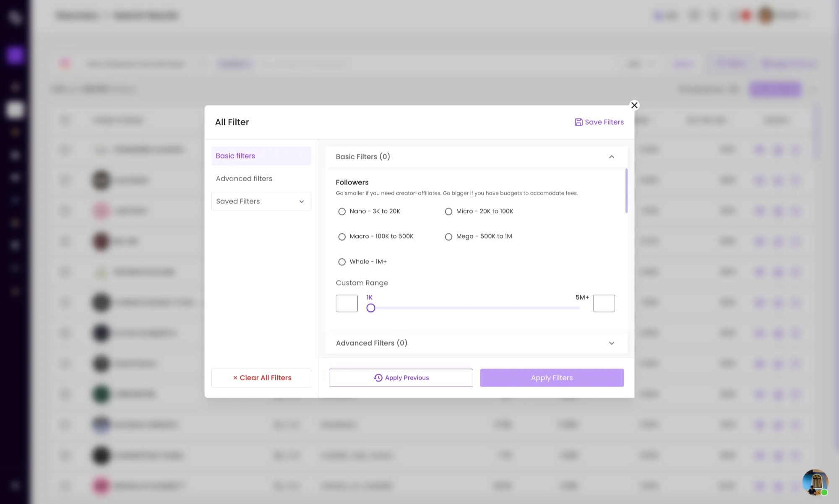Close the All Filter dialog with X

[634, 105]
